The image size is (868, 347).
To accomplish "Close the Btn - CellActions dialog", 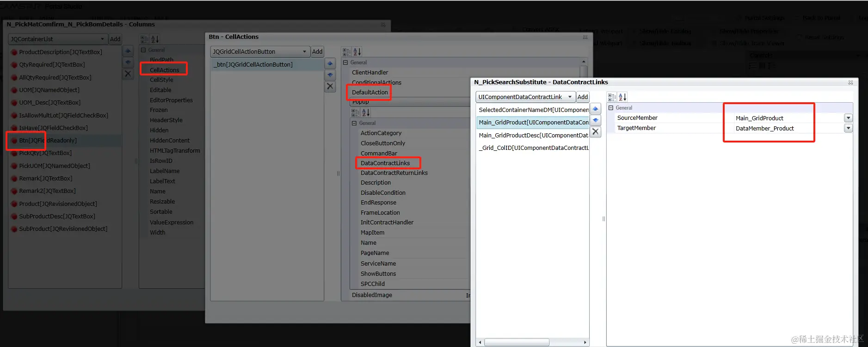I will pos(585,37).
